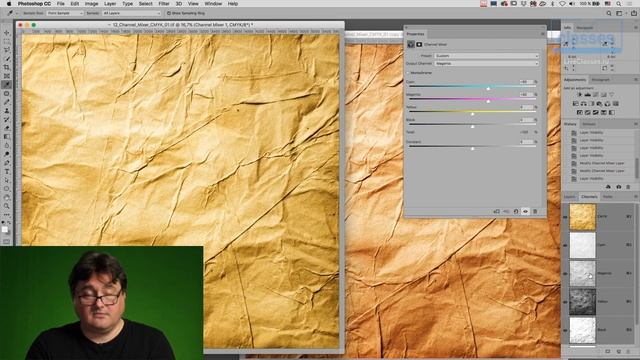The image size is (640, 360).
Task: Click the Cyan source slider handle
Action: click(x=488, y=88)
